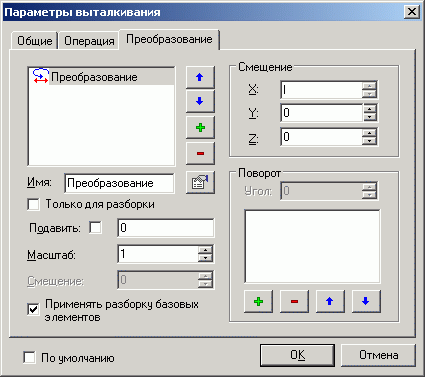Select the Преобразование tab
Screen dimensions: 425x377
pos(169,39)
